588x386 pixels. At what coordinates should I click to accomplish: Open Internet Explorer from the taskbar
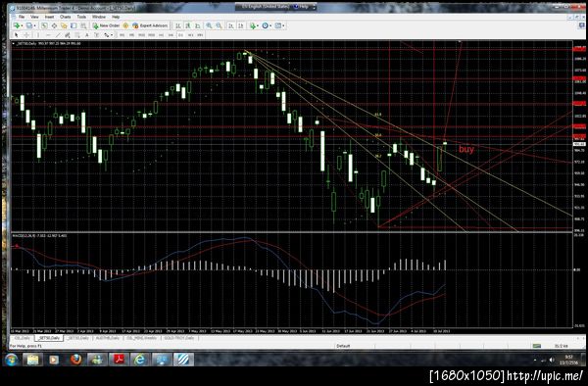click(x=140, y=360)
